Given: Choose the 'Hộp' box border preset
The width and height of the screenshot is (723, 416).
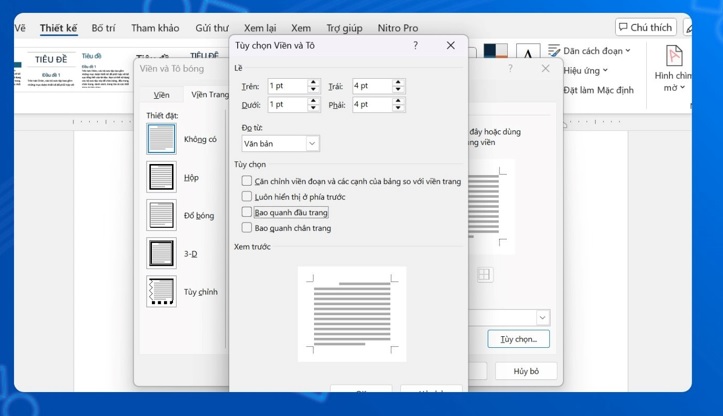Looking at the screenshot, I should 161,177.
